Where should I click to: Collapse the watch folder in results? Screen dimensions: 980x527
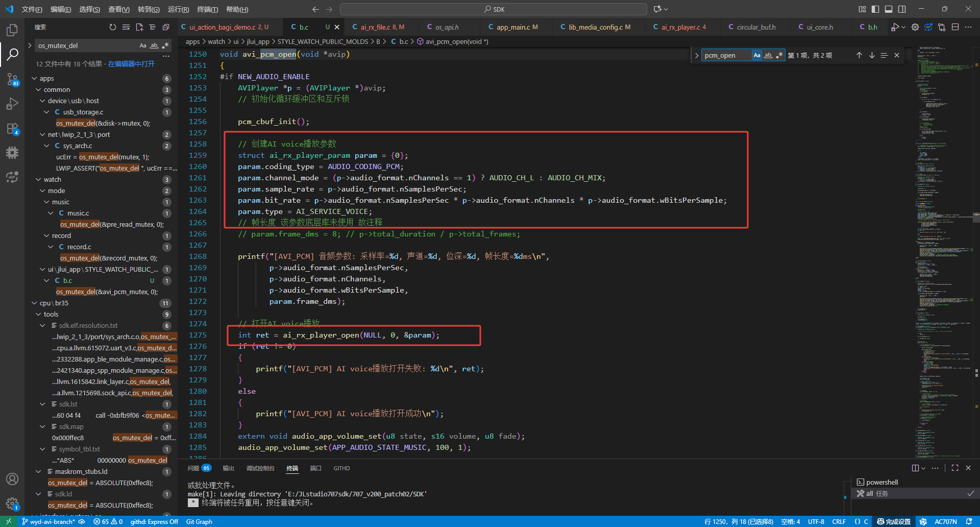pos(38,179)
